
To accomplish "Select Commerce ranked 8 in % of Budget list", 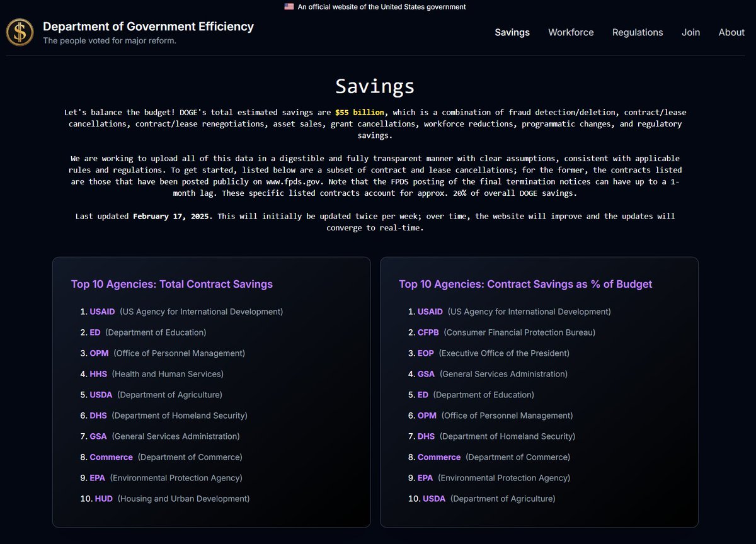I will coord(439,457).
